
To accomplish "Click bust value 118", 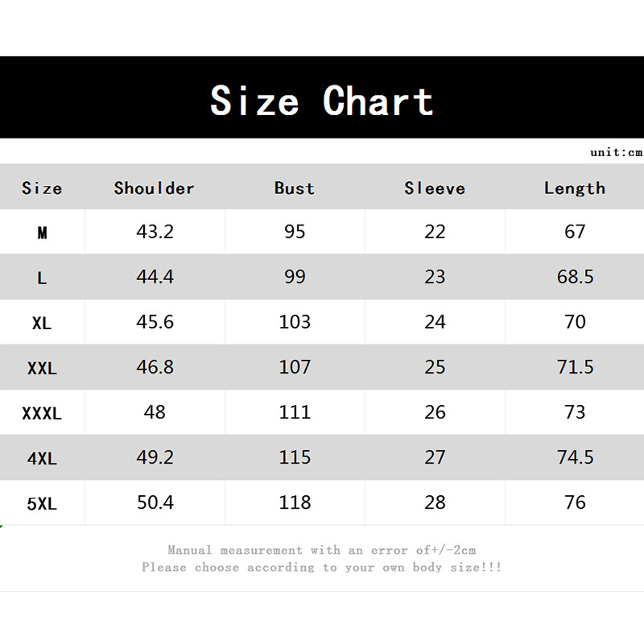I will [x=295, y=502].
